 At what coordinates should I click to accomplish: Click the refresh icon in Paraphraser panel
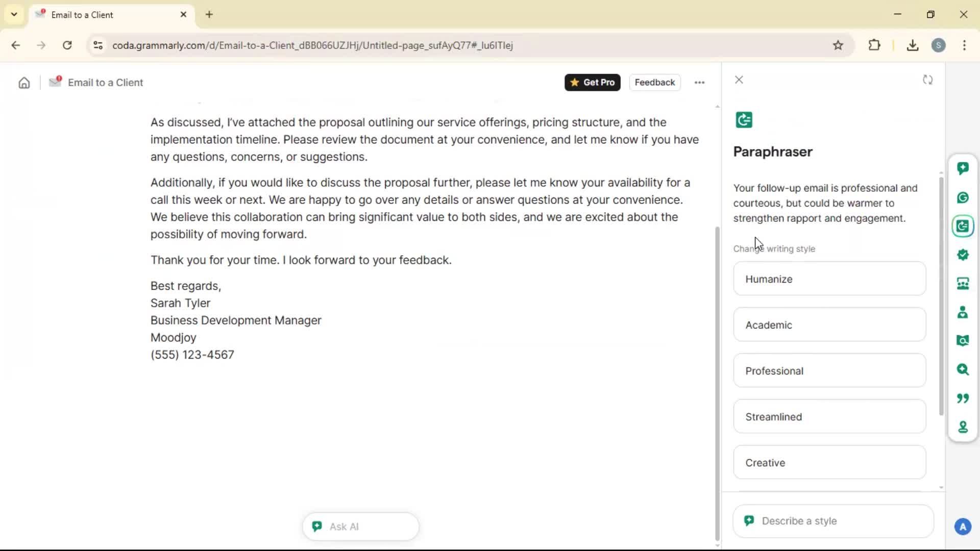(x=927, y=80)
